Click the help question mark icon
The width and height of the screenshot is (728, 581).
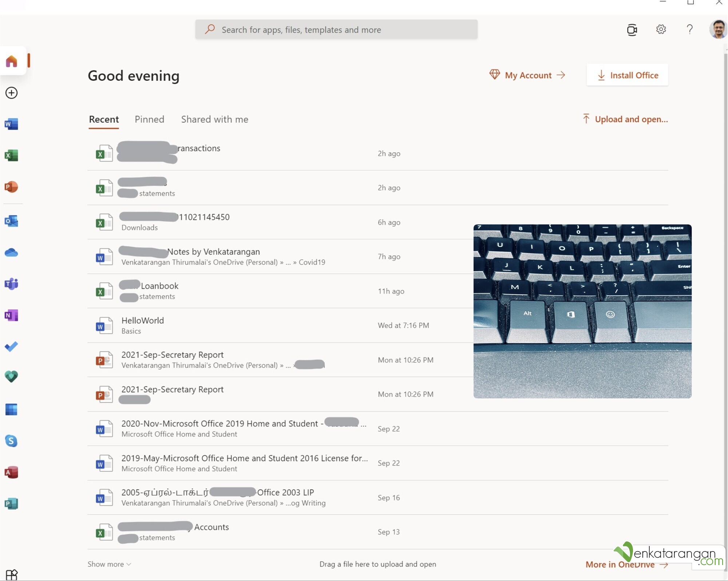click(689, 30)
